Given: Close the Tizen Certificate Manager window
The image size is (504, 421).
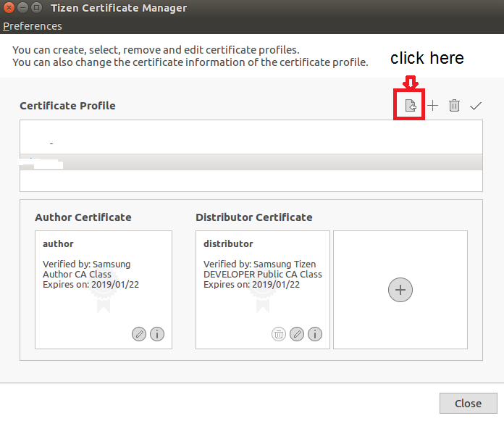Looking at the screenshot, I should point(9,8).
